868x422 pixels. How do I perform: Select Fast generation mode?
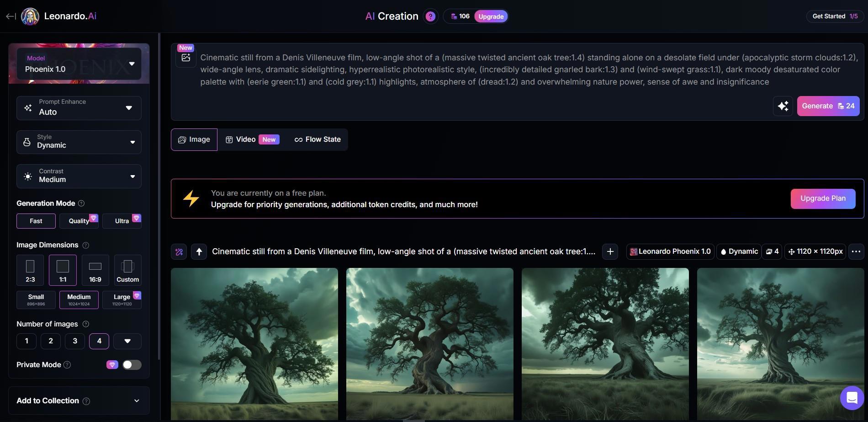[x=36, y=221]
